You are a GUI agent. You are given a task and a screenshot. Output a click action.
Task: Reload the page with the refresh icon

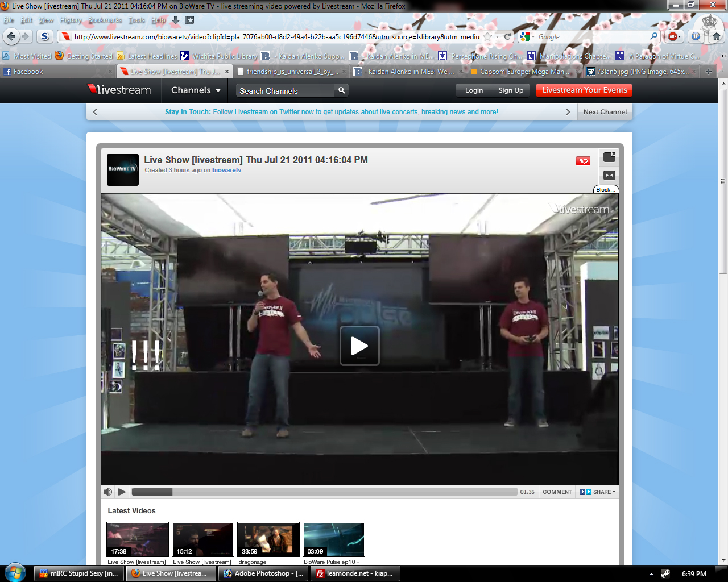point(508,36)
